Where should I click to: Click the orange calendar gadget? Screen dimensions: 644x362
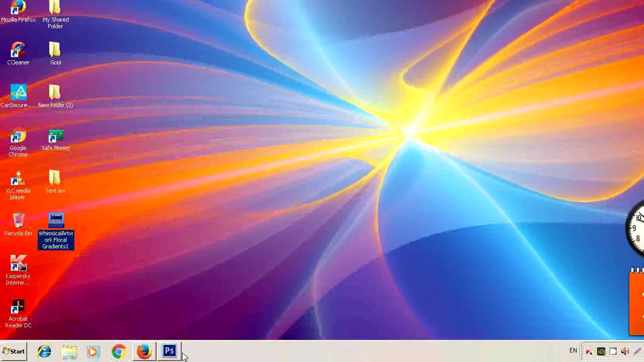pyautogui.click(x=636, y=301)
